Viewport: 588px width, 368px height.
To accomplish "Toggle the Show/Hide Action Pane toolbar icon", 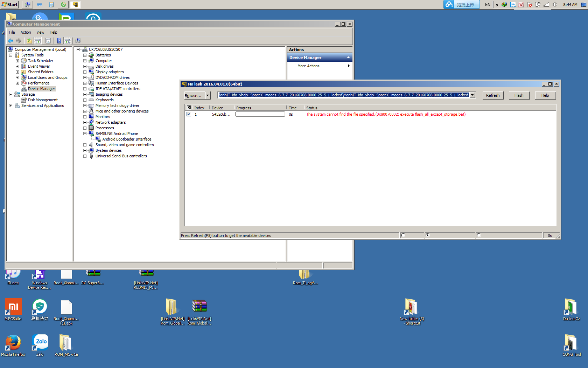I will click(68, 41).
